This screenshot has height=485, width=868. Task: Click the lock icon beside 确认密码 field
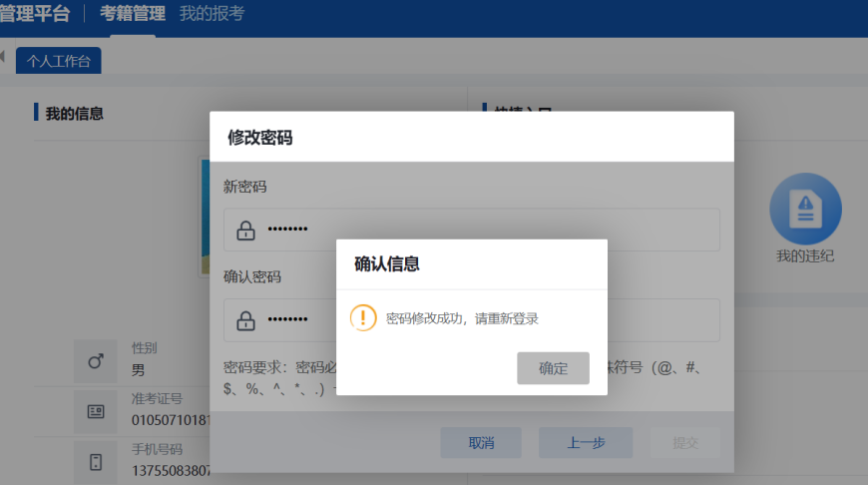pyautogui.click(x=245, y=320)
